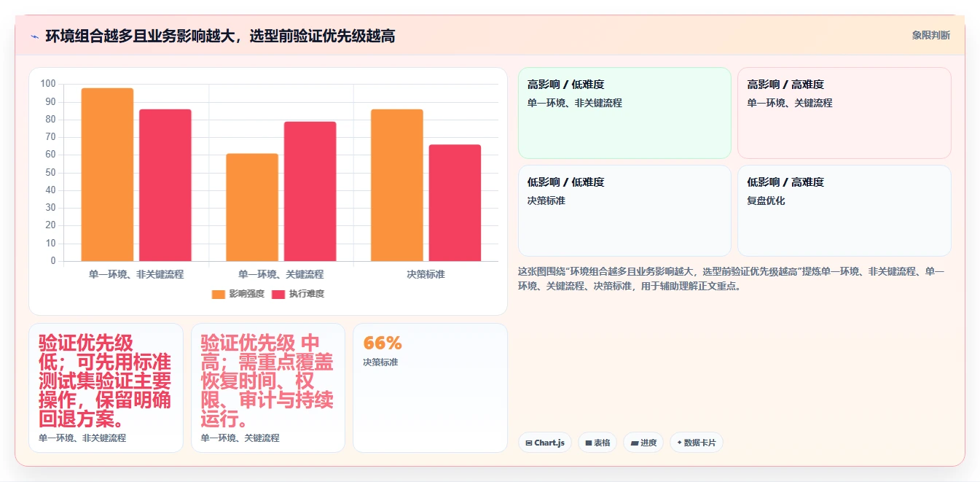Click the 影响强度 legend label
The width and height of the screenshot is (980, 482).
(x=246, y=294)
